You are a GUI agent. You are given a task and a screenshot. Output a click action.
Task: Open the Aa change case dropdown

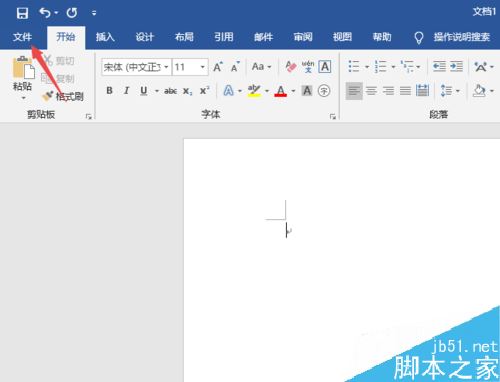coord(261,67)
